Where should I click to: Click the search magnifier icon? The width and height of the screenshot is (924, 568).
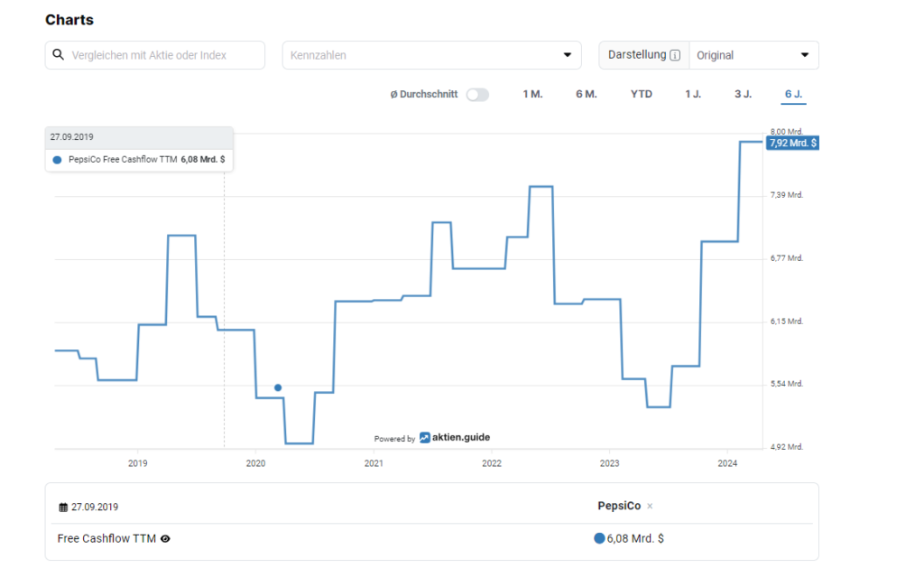coord(58,55)
